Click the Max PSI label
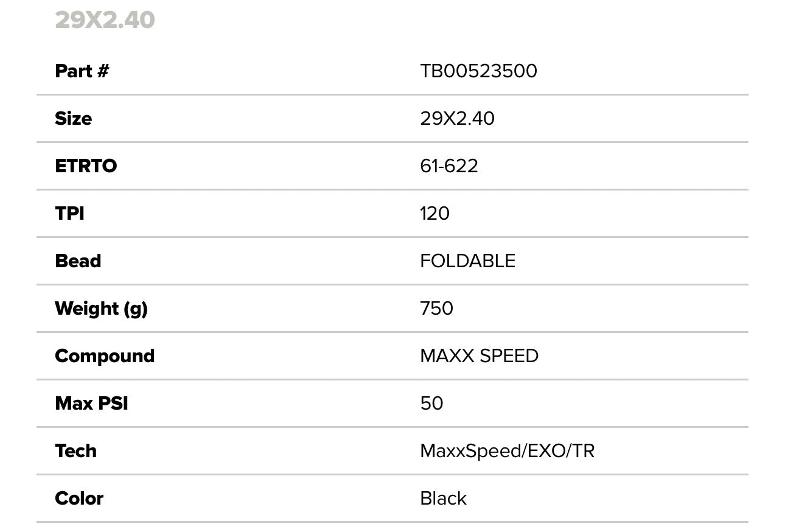Viewport: 785px width, 532px height. 91,404
